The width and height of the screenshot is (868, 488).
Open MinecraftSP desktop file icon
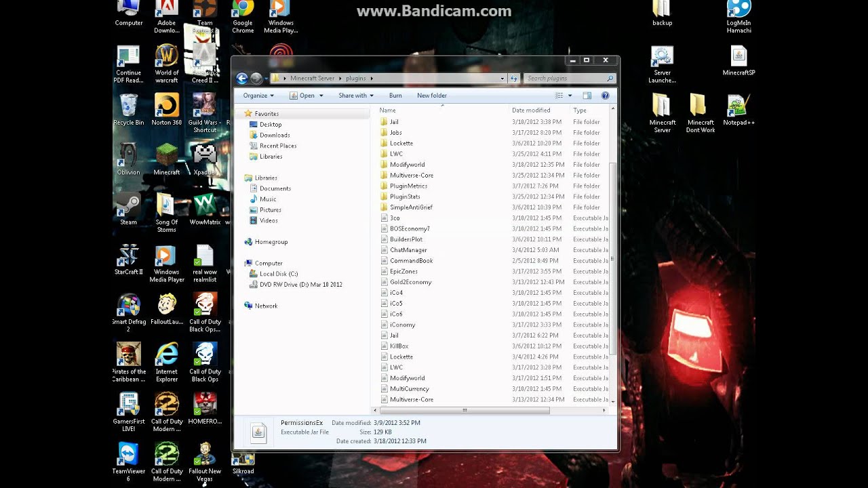pyautogui.click(x=738, y=60)
